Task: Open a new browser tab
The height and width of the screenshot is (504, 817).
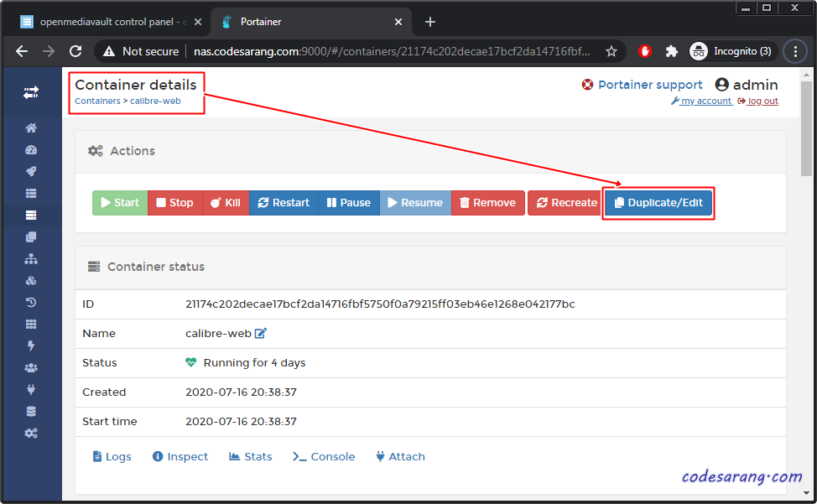Action: click(x=429, y=22)
